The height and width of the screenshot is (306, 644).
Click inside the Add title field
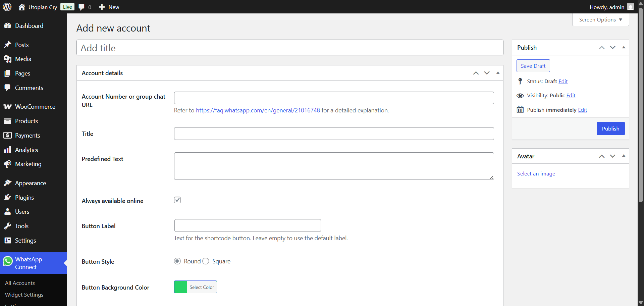(x=289, y=48)
